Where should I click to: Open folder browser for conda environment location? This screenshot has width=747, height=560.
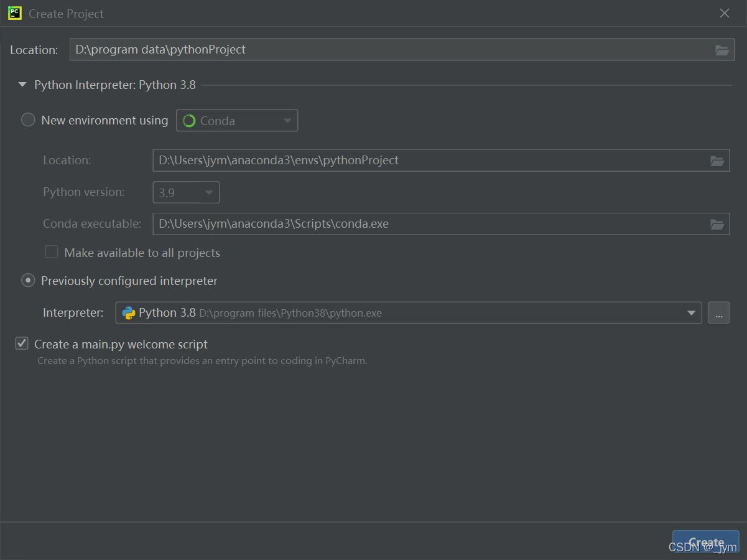(717, 161)
